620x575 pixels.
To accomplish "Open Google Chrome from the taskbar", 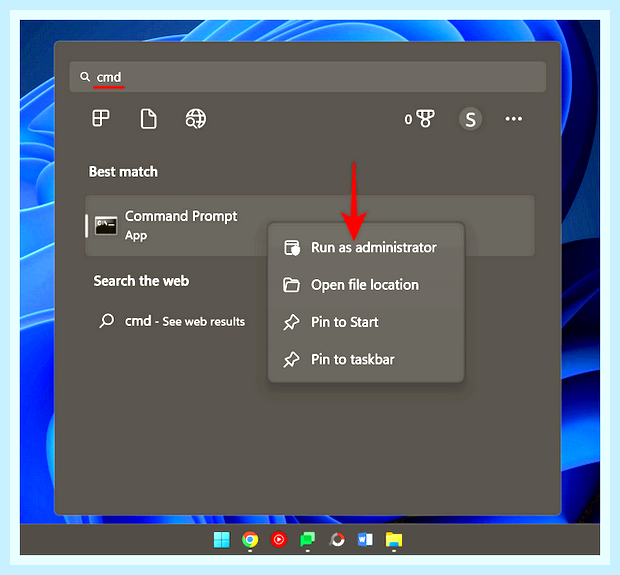I will click(250, 539).
